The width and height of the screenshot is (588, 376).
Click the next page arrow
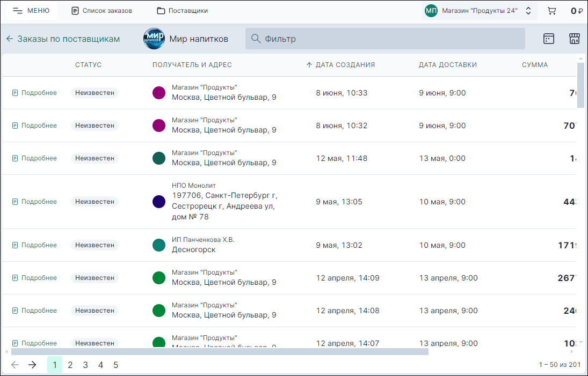32,365
